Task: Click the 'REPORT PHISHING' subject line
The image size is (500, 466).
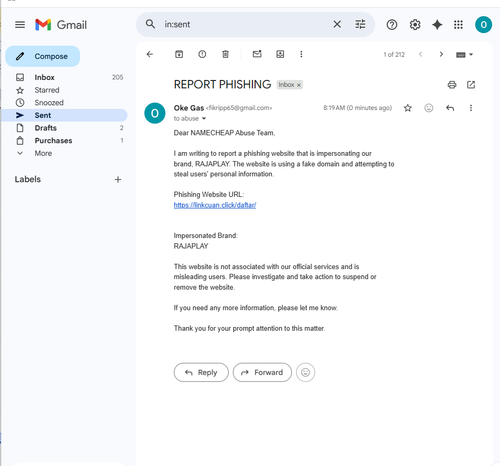Action: tap(222, 85)
